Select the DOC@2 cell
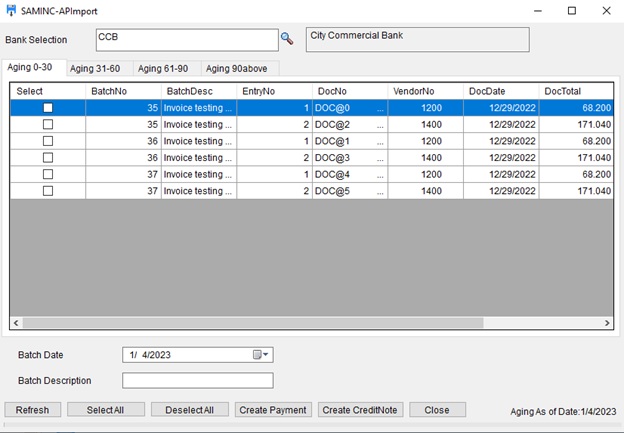This screenshot has width=624, height=433. [x=350, y=125]
